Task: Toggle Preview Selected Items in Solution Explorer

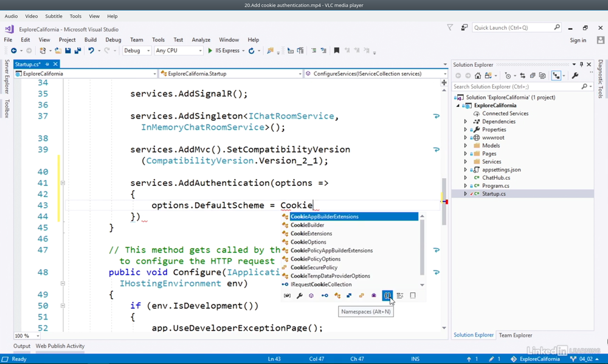Action: click(x=556, y=75)
